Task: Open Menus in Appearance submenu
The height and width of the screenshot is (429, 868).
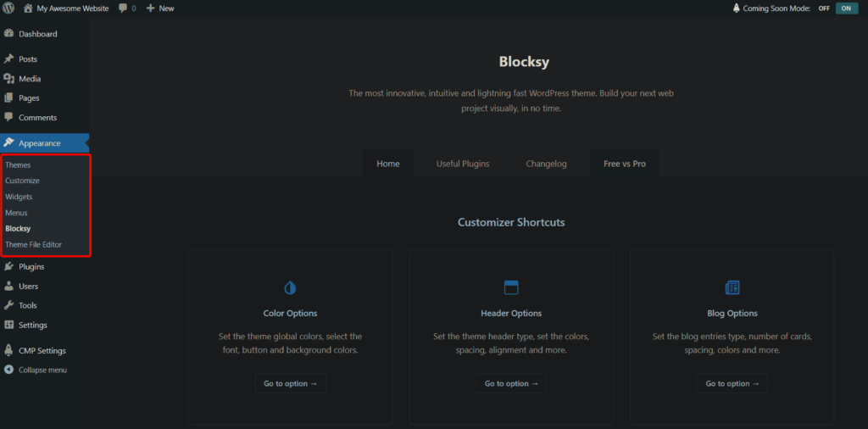Action: pyautogui.click(x=16, y=213)
